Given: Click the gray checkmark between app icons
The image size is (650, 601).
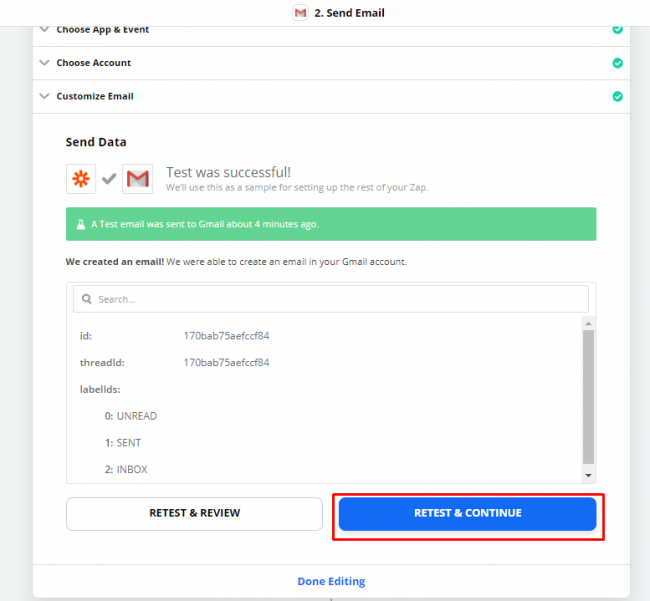Looking at the screenshot, I should click(109, 179).
